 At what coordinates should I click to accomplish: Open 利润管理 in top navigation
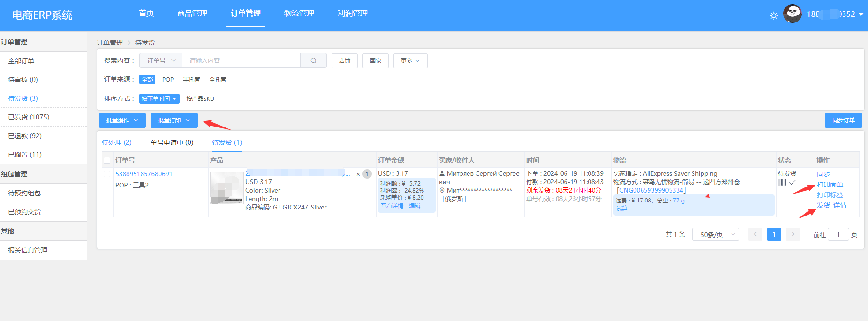click(x=353, y=14)
